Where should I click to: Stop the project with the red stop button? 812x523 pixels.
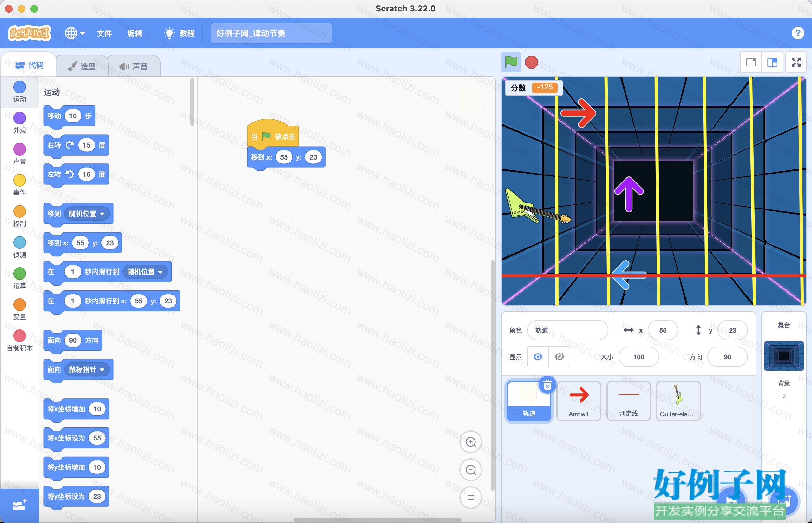531,62
